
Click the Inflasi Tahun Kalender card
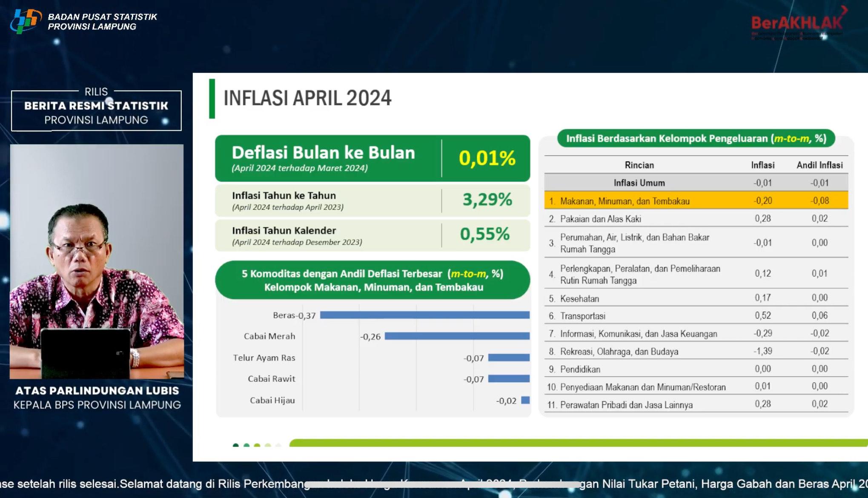click(372, 235)
